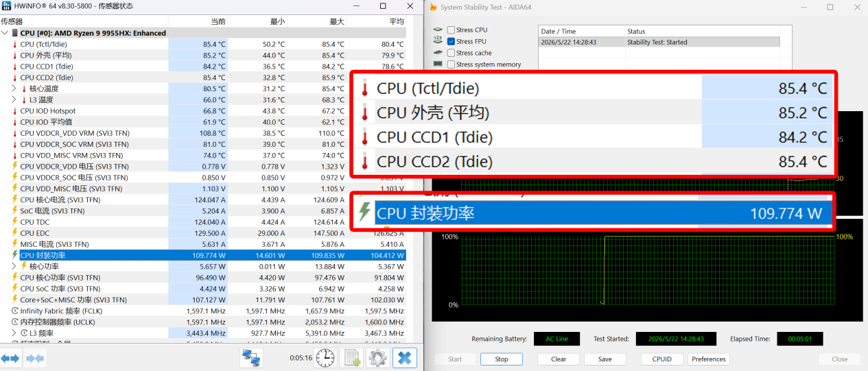Select the CPU VDD_MISC 电压 (SVI3 TFN) row
This screenshot has width=868, height=371.
tap(203, 189)
